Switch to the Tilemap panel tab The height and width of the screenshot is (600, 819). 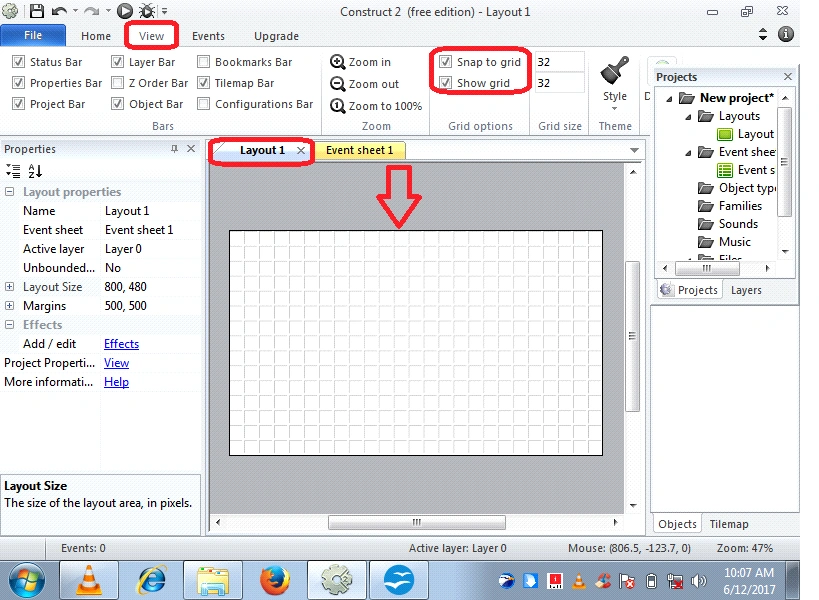(729, 524)
